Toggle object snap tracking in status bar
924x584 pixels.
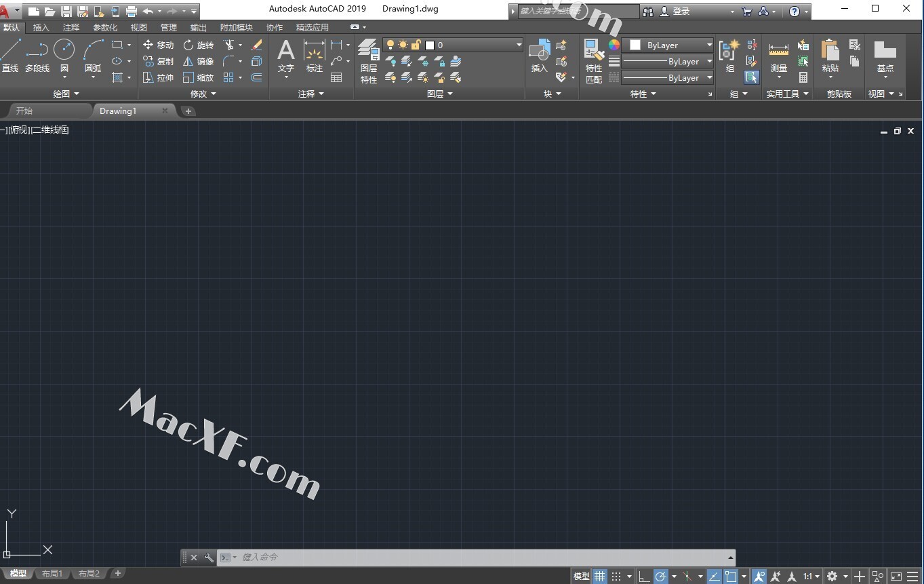pyautogui.click(x=715, y=577)
